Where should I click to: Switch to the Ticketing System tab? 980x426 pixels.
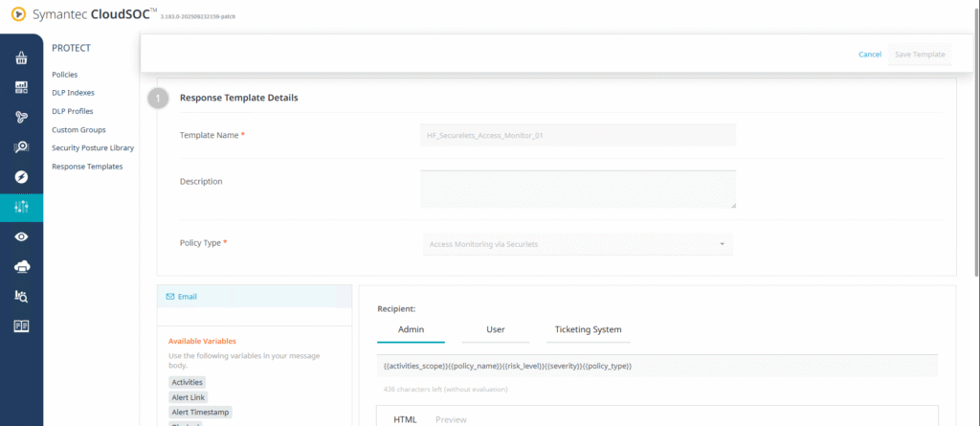click(588, 329)
